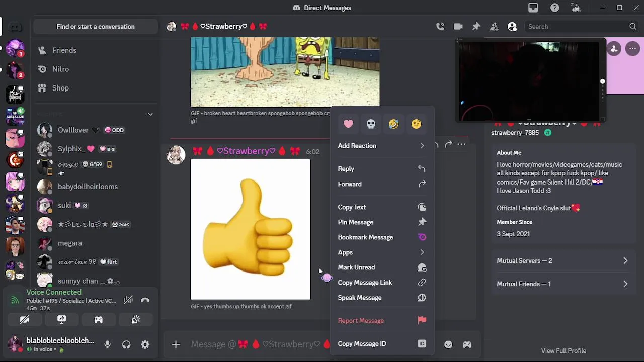Start a video call from header

458,27
